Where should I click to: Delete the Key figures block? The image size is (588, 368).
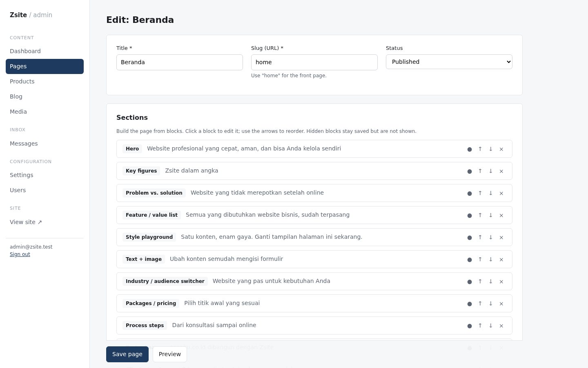click(501, 171)
